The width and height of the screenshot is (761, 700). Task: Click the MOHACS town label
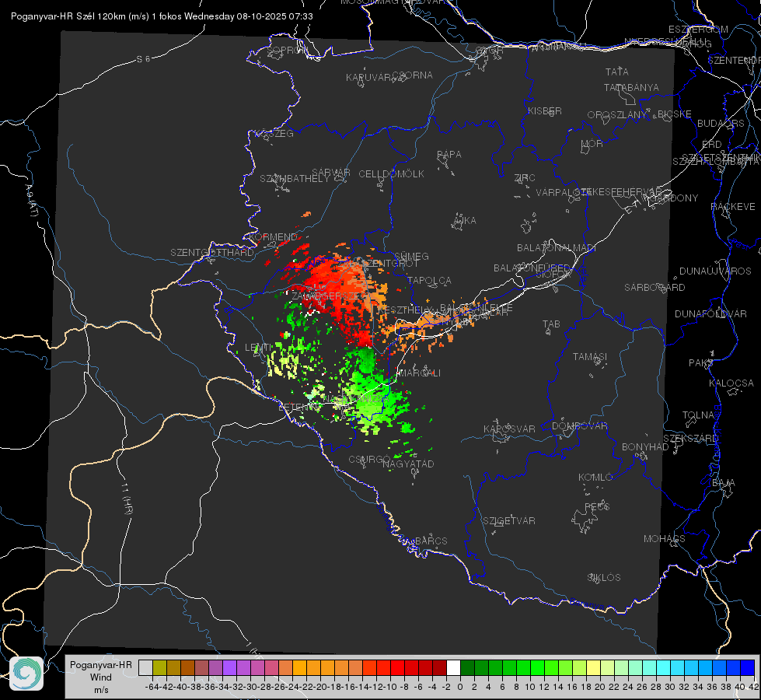(664, 539)
